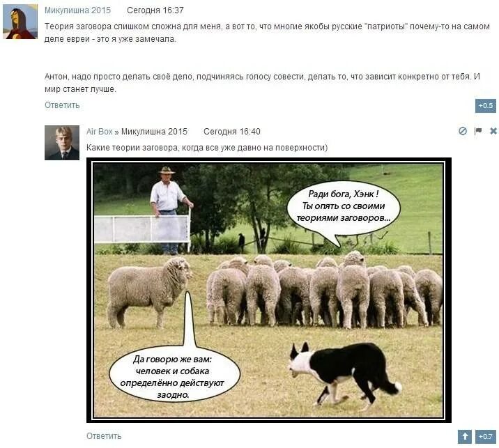Click Ответить under Air Box comment
499x448 pixels.
pos(104,436)
